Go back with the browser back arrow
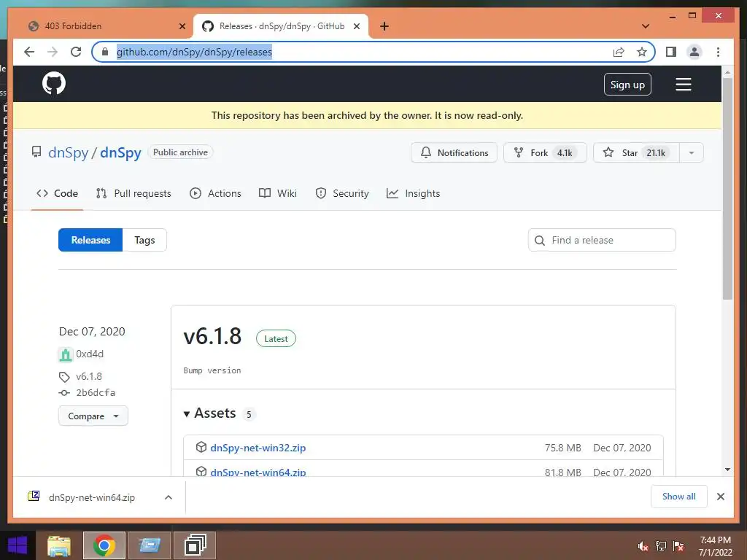 tap(29, 52)
